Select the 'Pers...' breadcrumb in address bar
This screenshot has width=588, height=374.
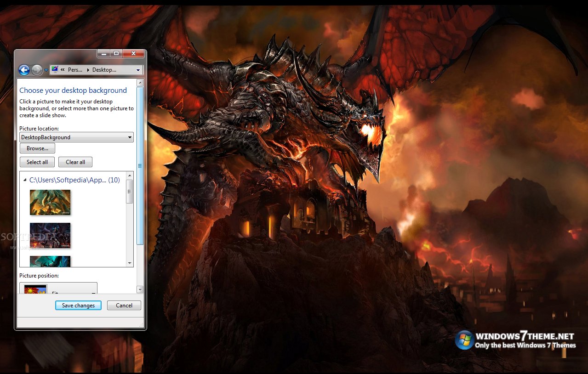(75, 70)
